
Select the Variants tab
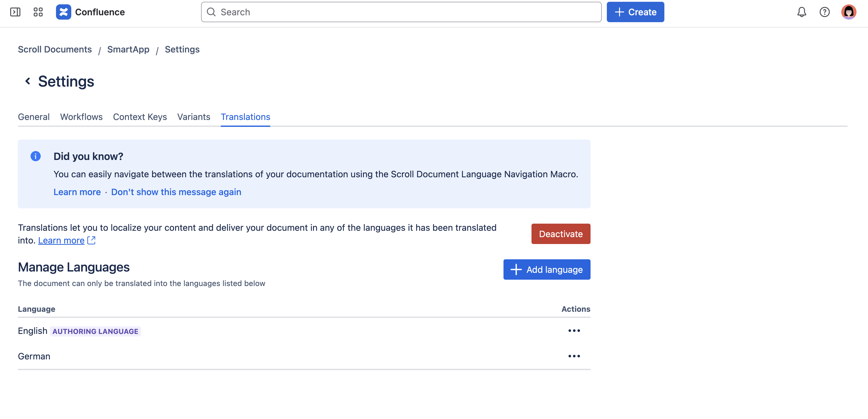[194, 117]
